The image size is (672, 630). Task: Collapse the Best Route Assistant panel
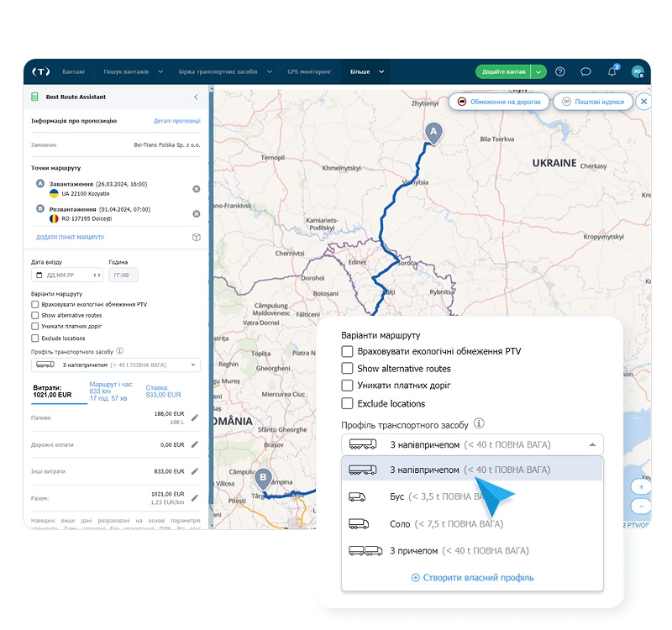click(x=196, y=97)
